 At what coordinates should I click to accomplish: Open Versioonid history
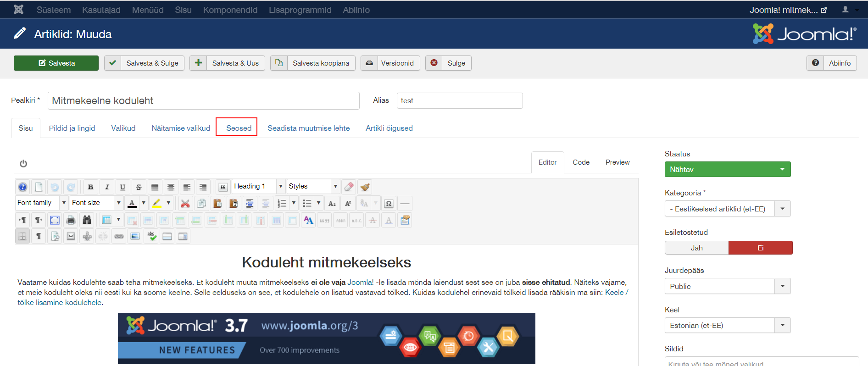(x=390, y=63)
